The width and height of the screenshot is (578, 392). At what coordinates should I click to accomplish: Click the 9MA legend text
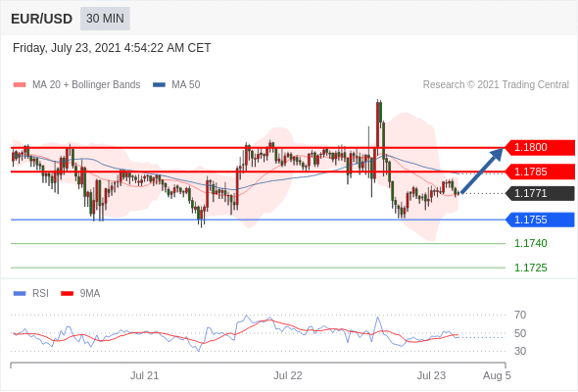point(90,294)
